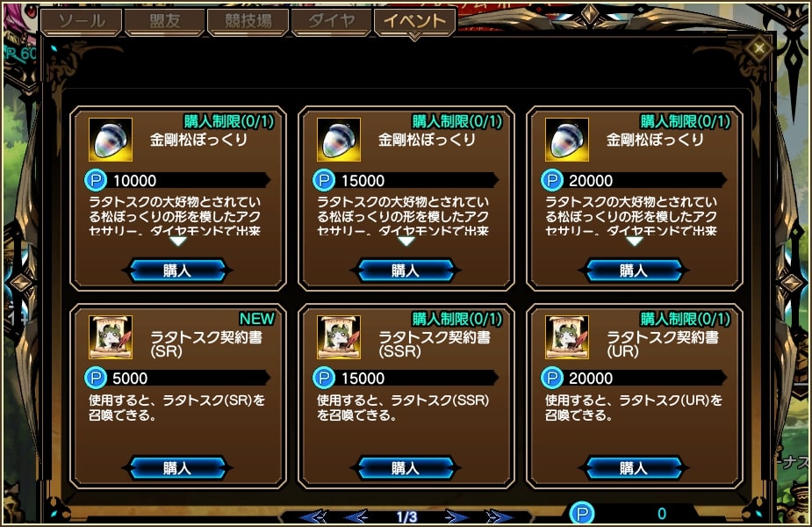
Task: Buy the ラタトスク契約書 (SR) with 購入
Action: point(177,468)
